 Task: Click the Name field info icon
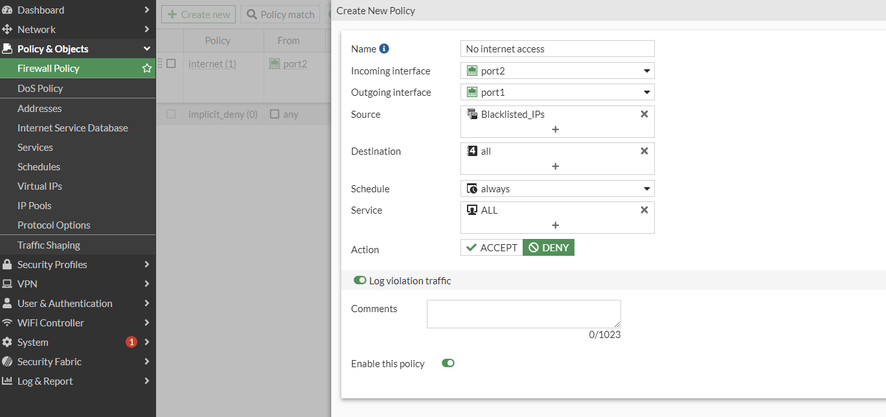385,49
